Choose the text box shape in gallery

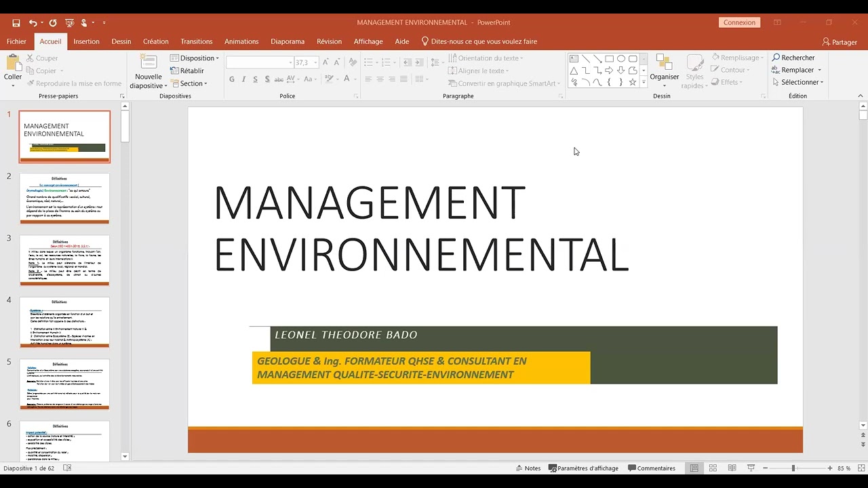pos(574,59)
